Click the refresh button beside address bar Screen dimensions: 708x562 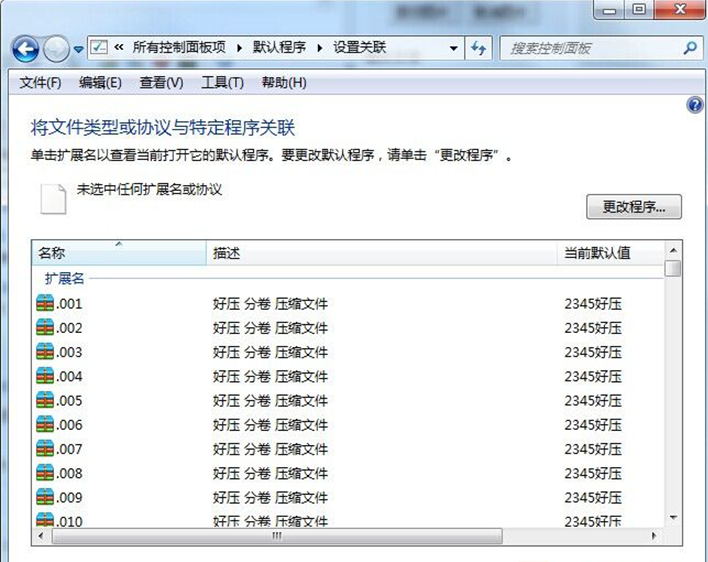(479, 48)
